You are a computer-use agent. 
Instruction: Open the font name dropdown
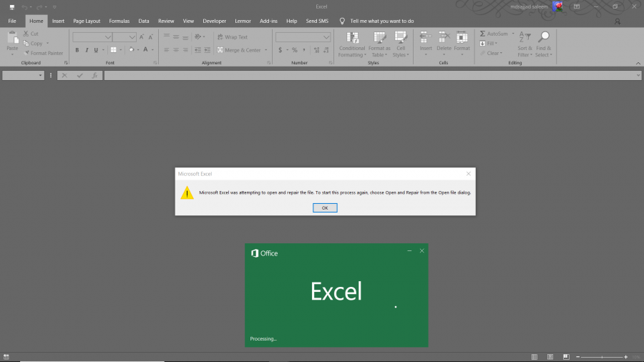coord(107,37)
